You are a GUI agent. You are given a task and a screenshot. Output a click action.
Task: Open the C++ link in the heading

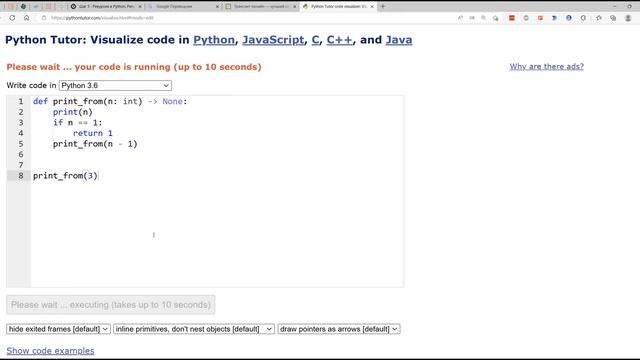pos(339,40)
